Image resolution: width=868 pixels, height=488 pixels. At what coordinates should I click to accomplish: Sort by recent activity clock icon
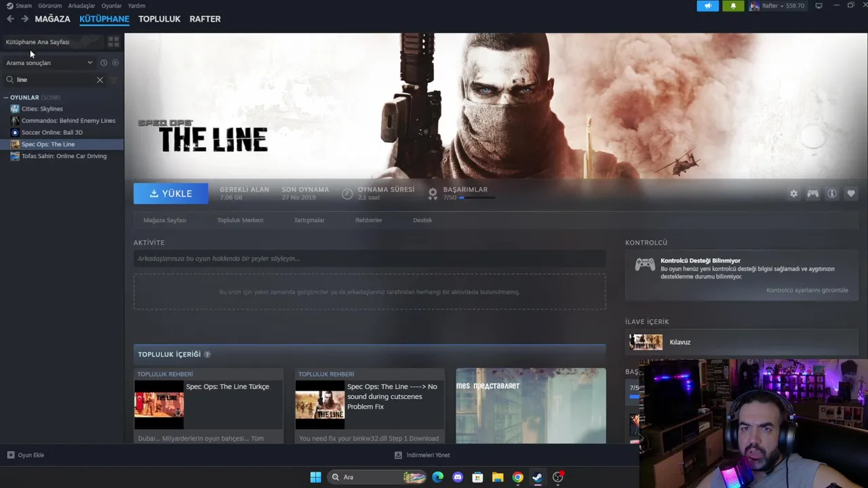click(x=104, y=62)
